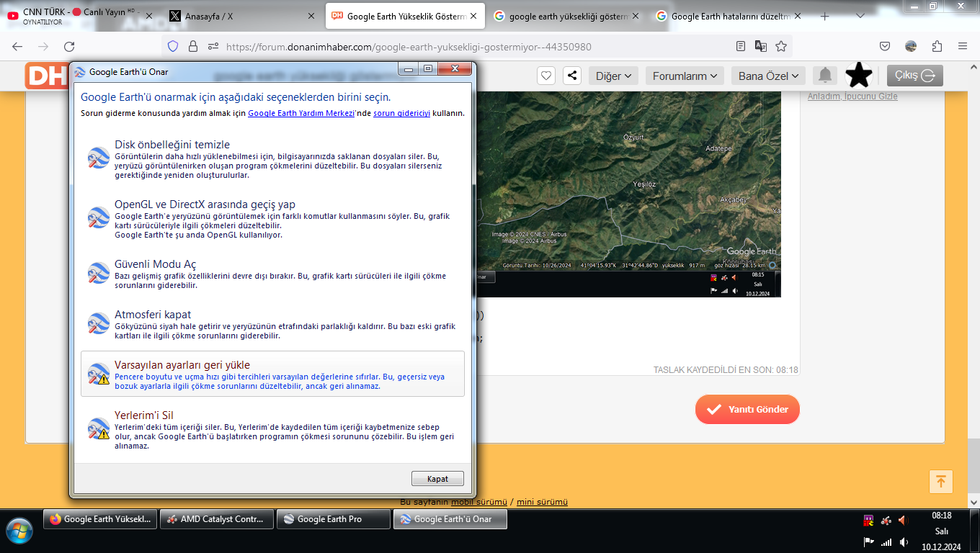This screenshot has width=980, height=553.
Task: Open Google Earth Yardım Merkezi link
Action: pos(301,113)
